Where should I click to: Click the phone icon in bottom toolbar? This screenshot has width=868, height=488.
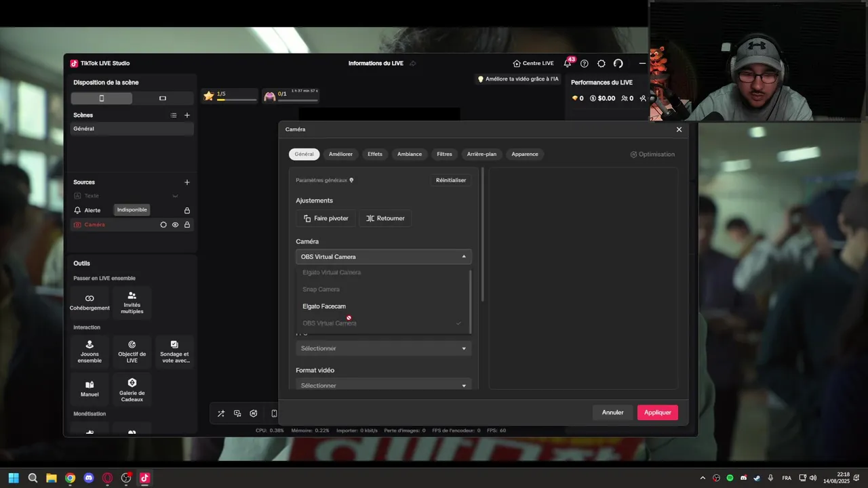274,413
